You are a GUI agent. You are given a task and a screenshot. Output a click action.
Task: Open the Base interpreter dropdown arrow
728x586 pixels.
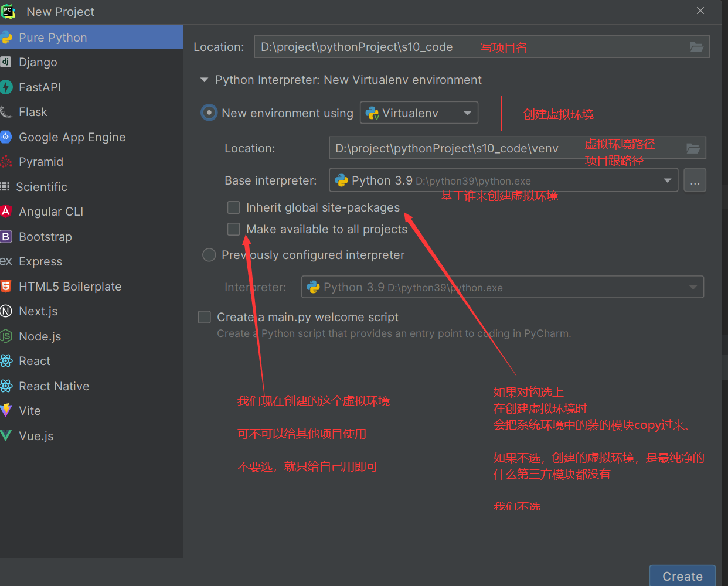click(667, 180)
